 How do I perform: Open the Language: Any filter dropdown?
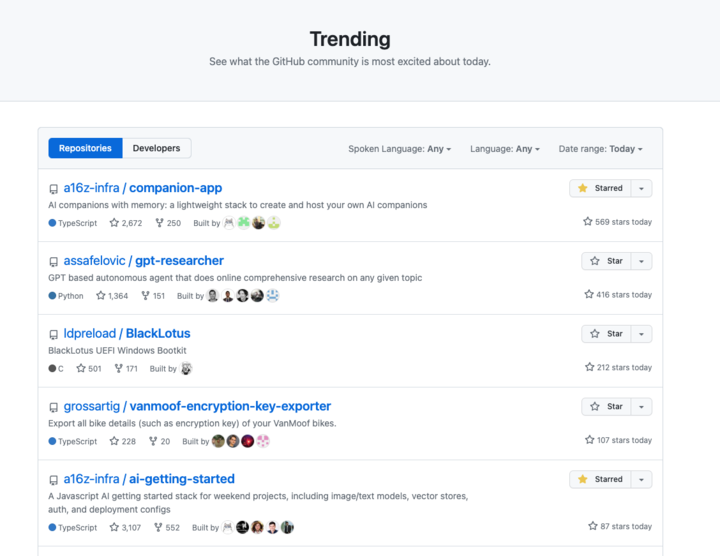[505, 149]
